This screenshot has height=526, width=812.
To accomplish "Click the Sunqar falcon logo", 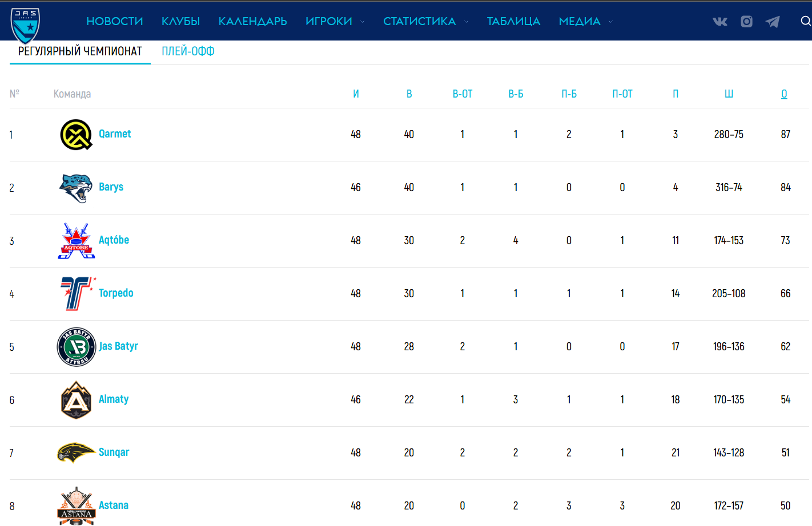I will click(76, 453).
